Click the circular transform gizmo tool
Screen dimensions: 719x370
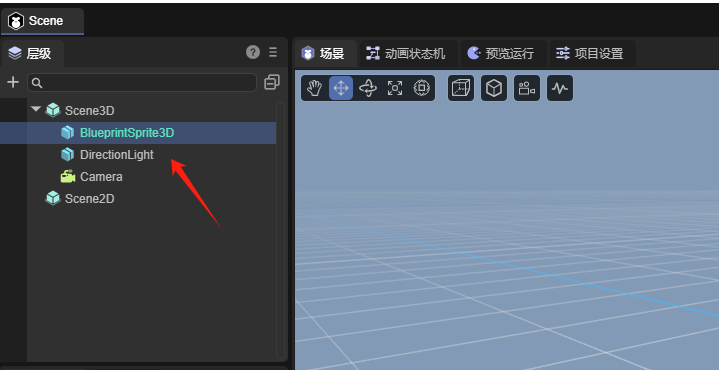(x=421, y=88)
